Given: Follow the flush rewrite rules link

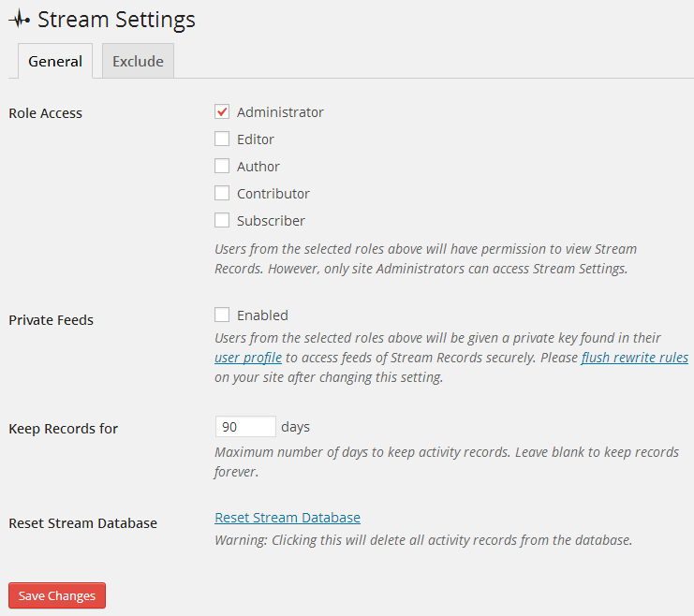Looking at the screenshot, I should pos(635,358).
